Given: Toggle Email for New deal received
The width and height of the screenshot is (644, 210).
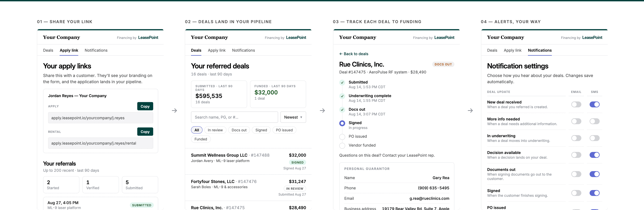Looking at the screenshot, I should click(x=576, y=104).
